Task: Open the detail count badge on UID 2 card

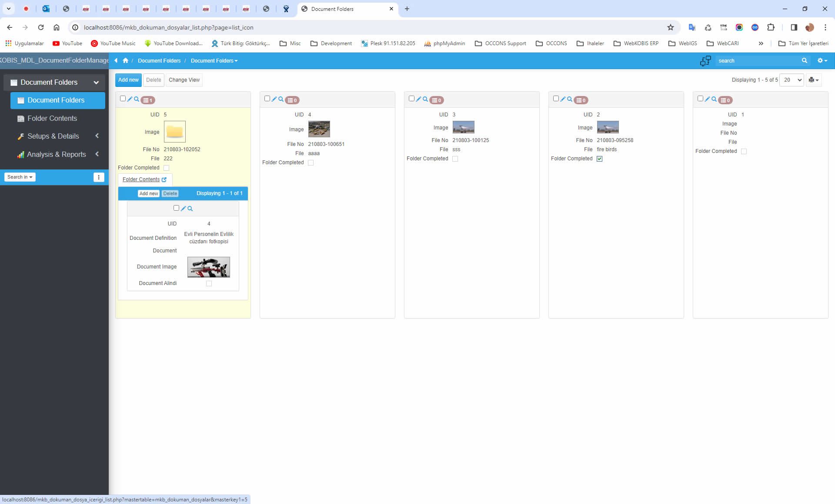Action: pos(581,100)
